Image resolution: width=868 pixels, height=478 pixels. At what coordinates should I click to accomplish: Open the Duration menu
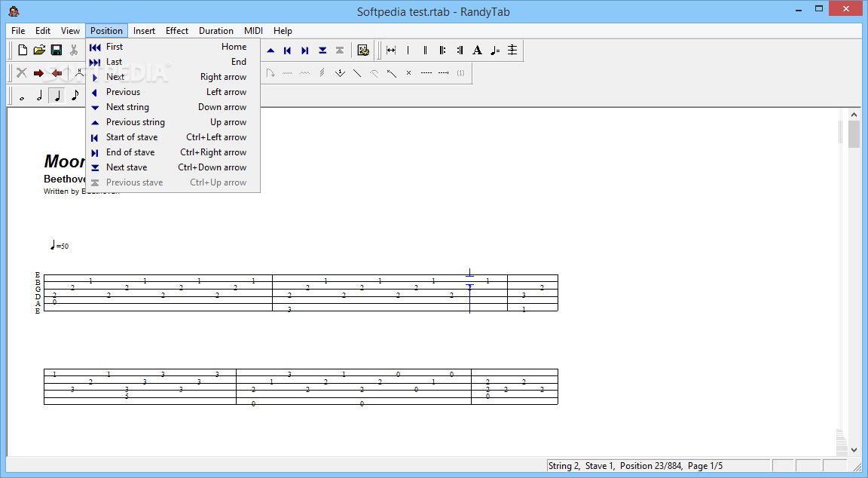tap(216, 31)
